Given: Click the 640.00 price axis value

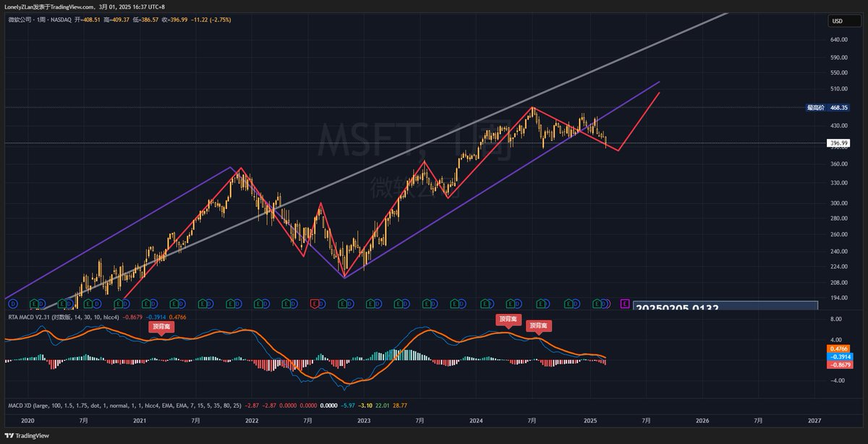Looking at the screenshot, I should tap(839, 40).
